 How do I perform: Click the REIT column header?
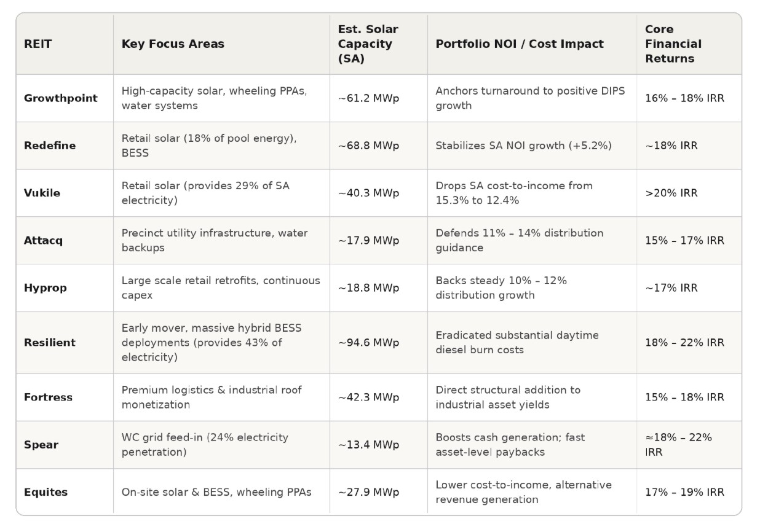(37, 44)
